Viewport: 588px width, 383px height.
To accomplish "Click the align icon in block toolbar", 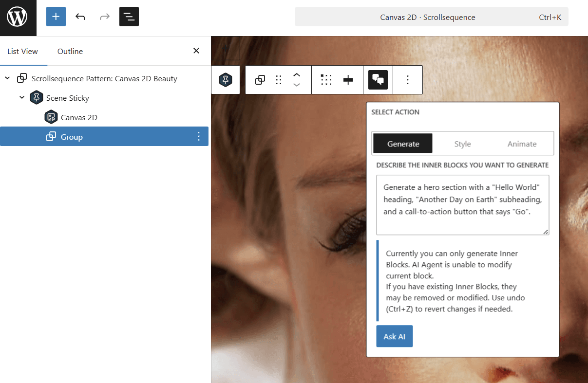I will pos(348,80).
